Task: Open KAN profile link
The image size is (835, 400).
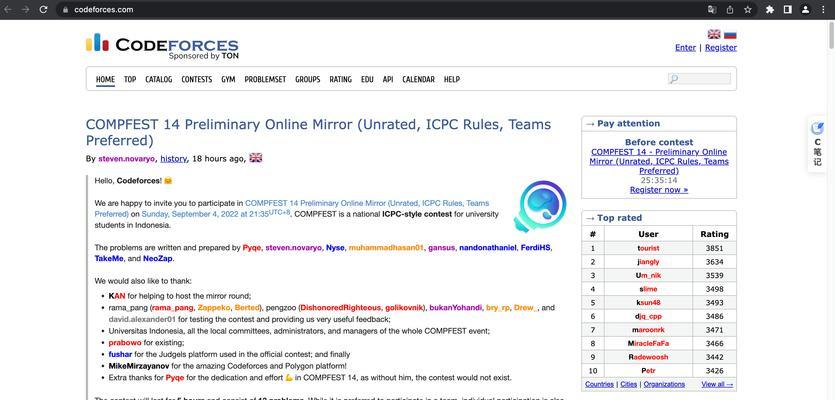Action: [117, 296]
